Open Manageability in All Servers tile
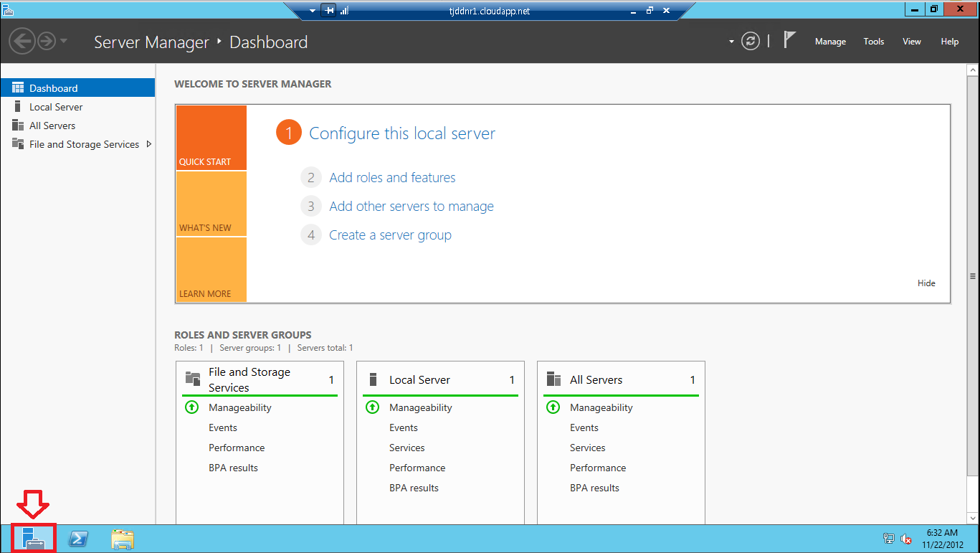The width and height of the screenshot is (980, 553). [601, 407]
